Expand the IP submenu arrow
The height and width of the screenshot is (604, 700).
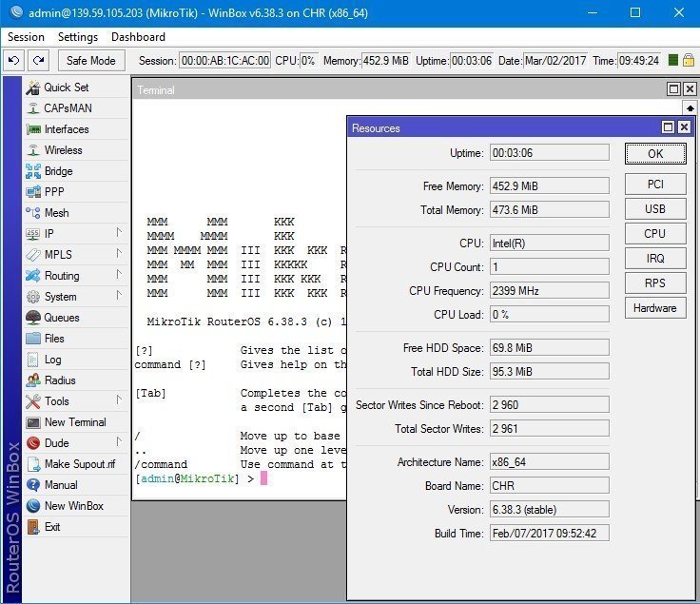(119, 233)
